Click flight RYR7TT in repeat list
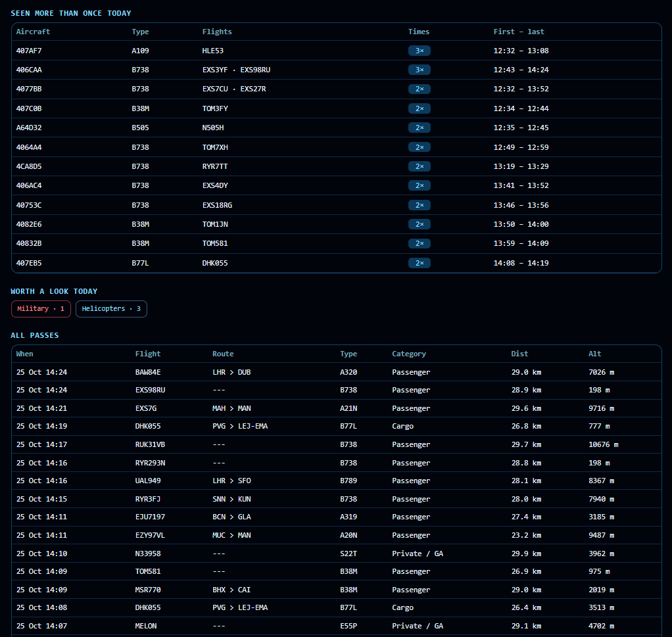Image resolution: width=672 pixels, height=637 pixels. [x=215, y=166]
